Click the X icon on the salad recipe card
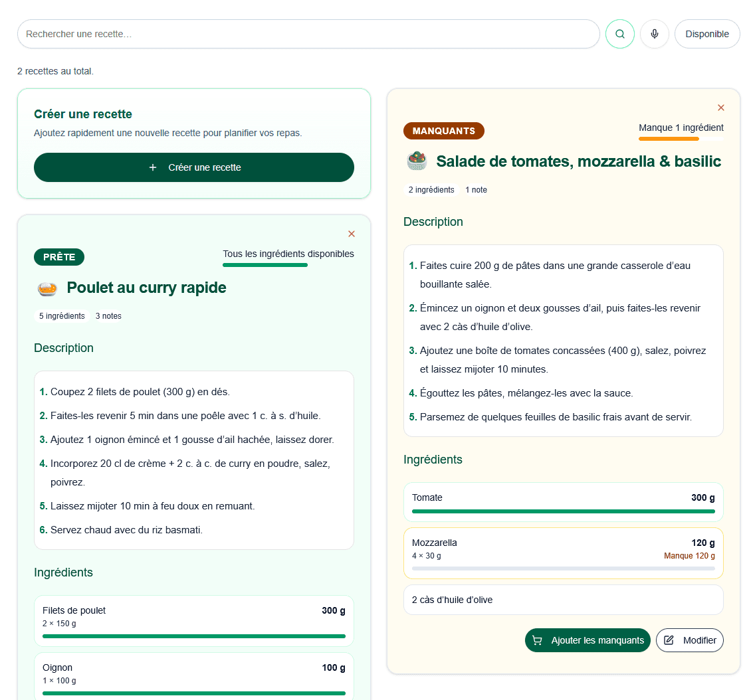 point(721,107)
